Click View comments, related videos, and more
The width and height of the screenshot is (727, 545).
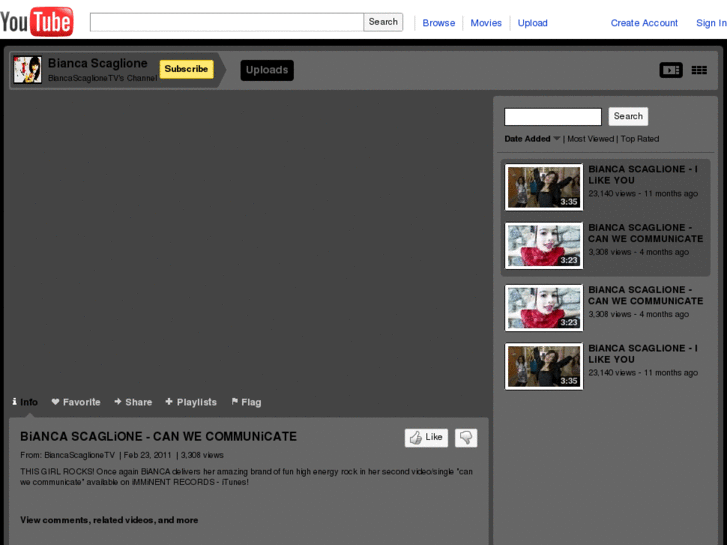click(x=109, y=520)
